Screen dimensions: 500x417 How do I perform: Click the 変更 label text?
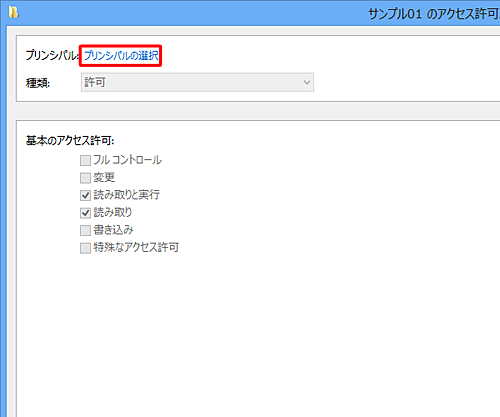point(104,177)
